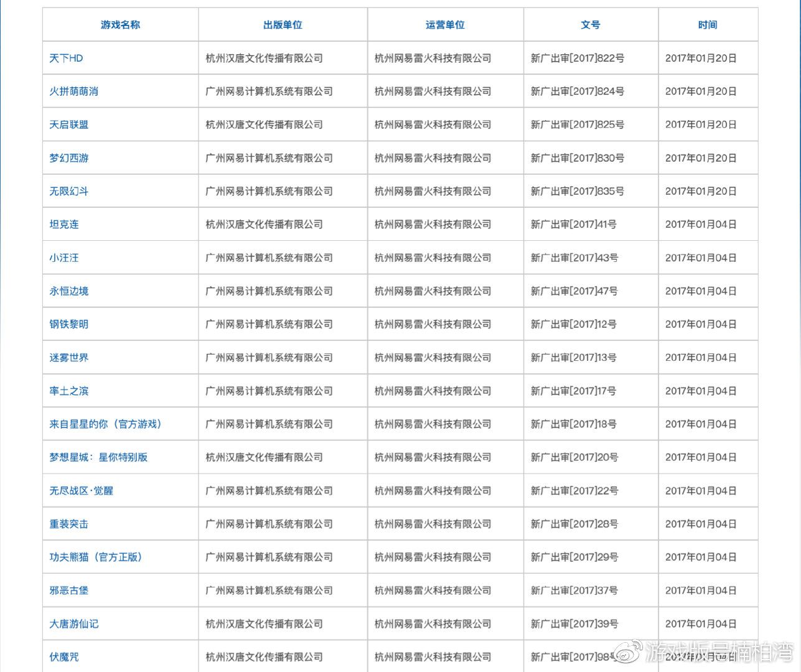Select 新广出审[2017]835号 cell
This screenshot has height=672, width=801.
pos(591,191)
